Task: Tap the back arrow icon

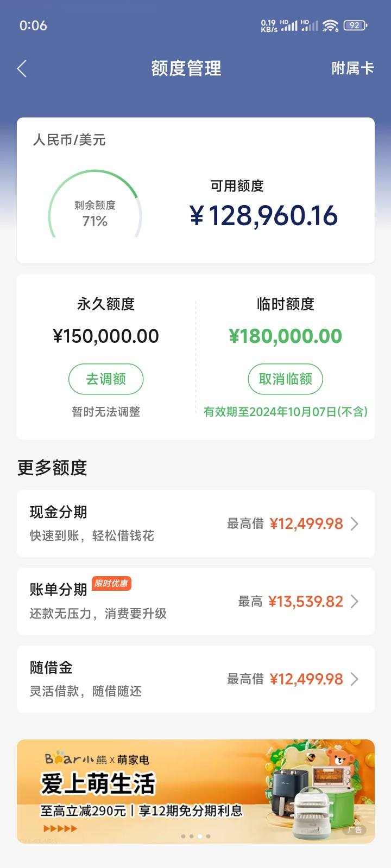Action: pyautogui.click(x=22, y=68)
